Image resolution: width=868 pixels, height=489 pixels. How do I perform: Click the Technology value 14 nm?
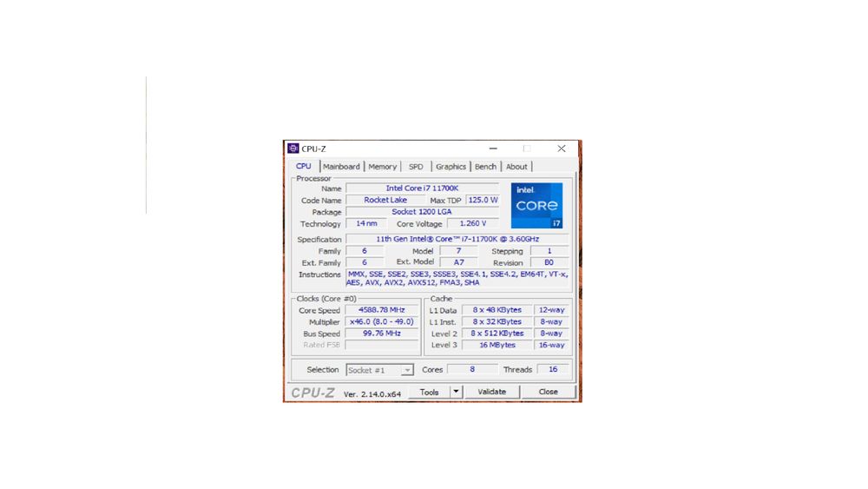pyautogui.click(x=366, y=224)
